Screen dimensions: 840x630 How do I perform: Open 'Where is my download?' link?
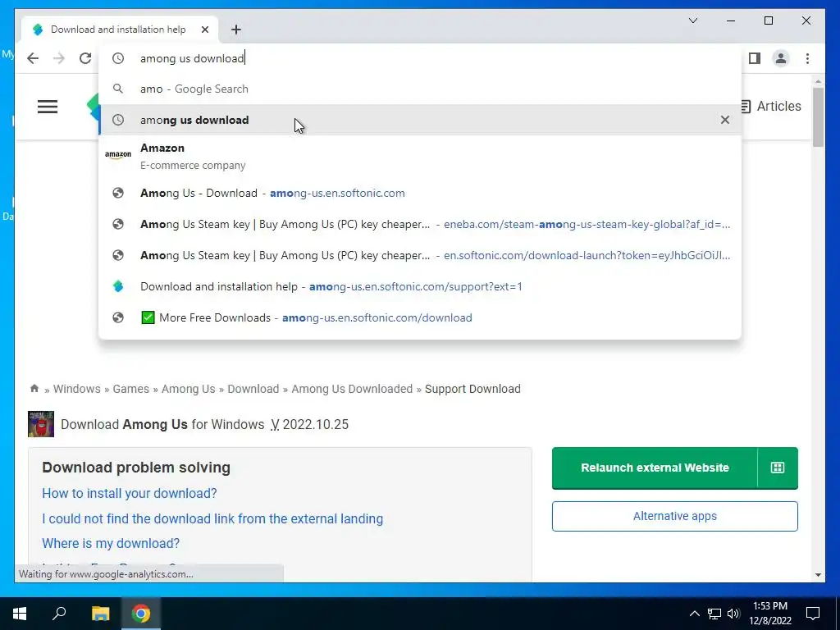tap(111, 544)
